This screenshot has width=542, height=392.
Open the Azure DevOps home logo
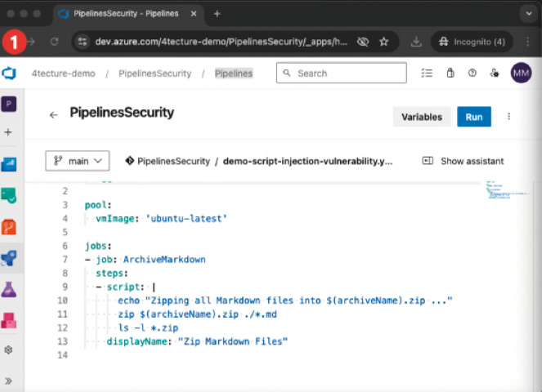pyautogui.click(x=9, y=73)
